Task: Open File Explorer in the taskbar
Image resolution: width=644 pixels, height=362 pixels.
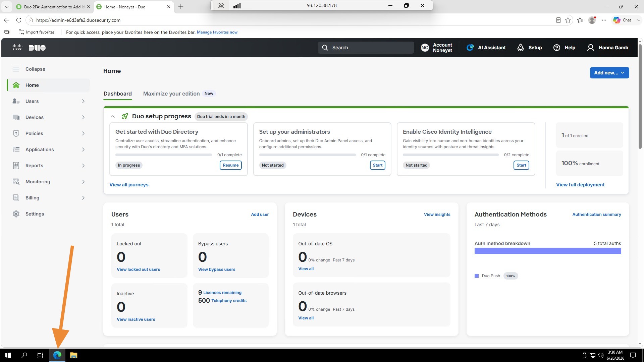Action: (74, 355)
